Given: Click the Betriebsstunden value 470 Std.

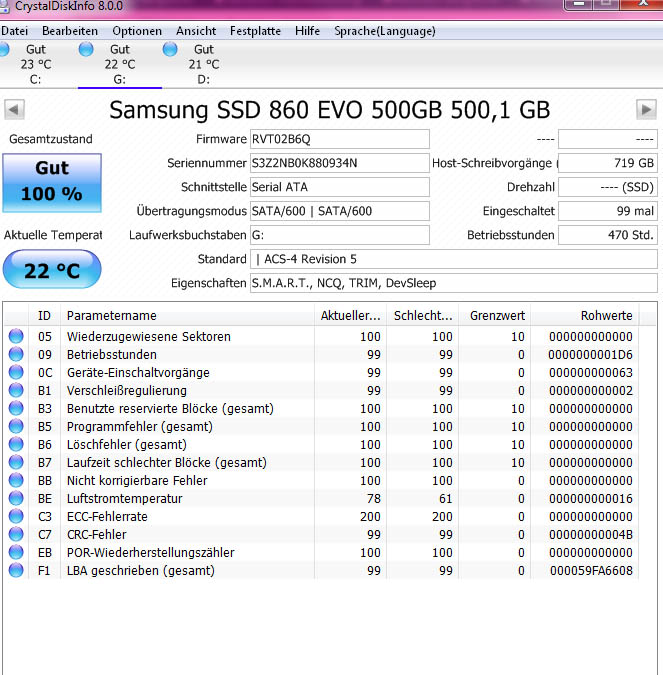Looking at the screenshot, I should [608, 235].
